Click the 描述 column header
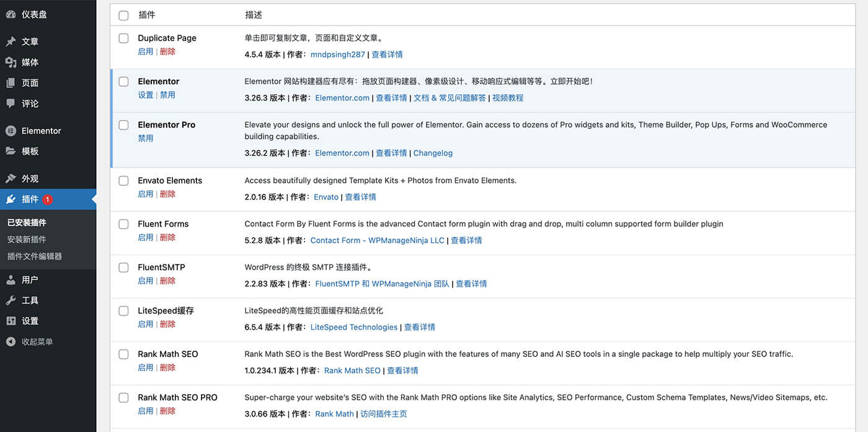The image size is (868, 432). (254, 15)
